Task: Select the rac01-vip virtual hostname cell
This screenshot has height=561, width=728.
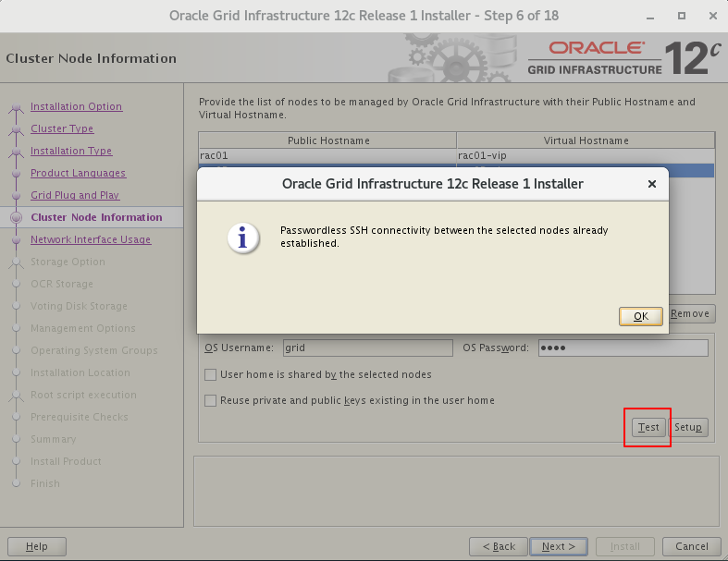Action: click(x=586, y=156)
